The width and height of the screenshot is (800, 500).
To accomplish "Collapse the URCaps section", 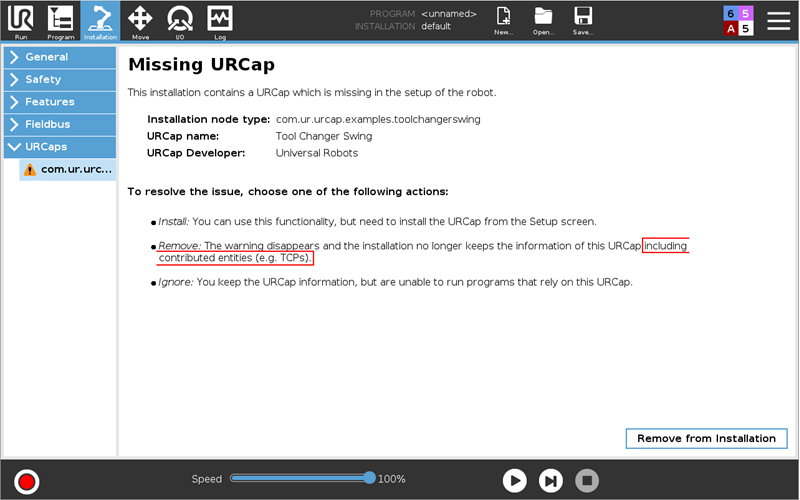I will [x=59, y=147].
